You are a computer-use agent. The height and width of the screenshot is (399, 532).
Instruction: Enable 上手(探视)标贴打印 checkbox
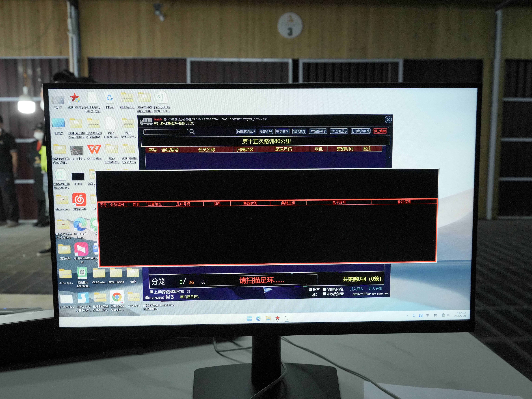[x=152, y=292]
